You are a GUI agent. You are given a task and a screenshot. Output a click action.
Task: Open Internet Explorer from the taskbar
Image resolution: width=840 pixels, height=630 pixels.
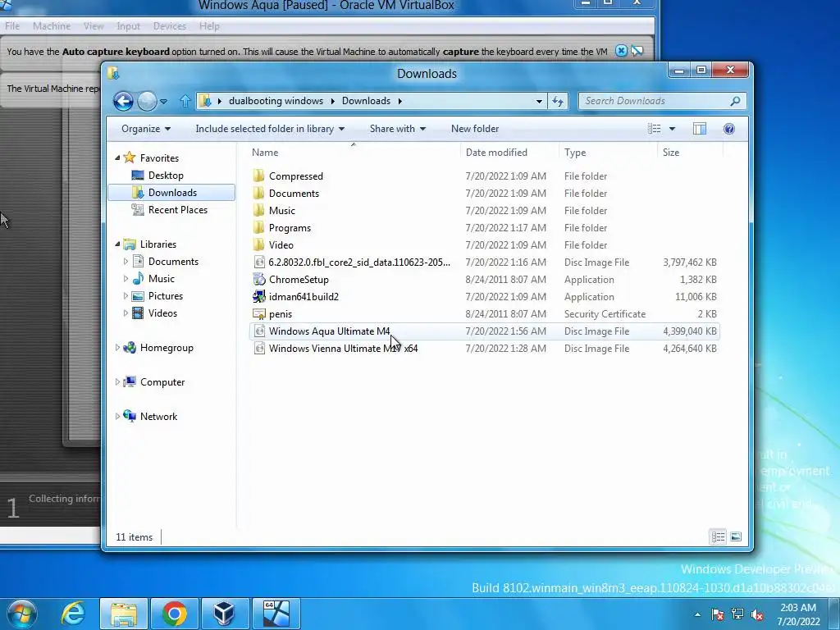click(x=73, y=613)
